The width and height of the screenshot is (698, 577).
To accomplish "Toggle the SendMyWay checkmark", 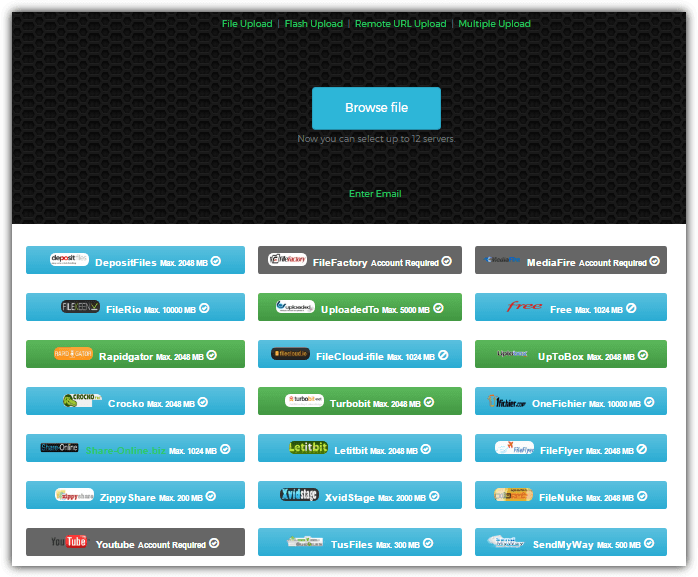I will tap(649, 543).
